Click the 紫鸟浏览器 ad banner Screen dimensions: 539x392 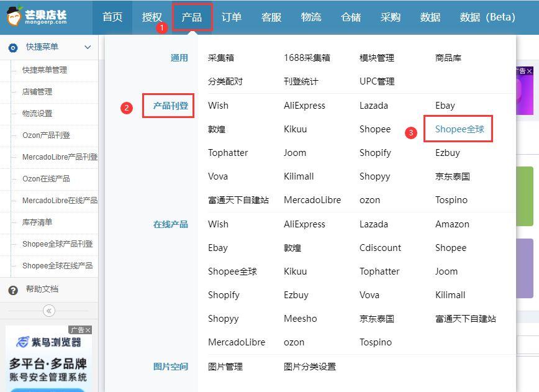48,358
